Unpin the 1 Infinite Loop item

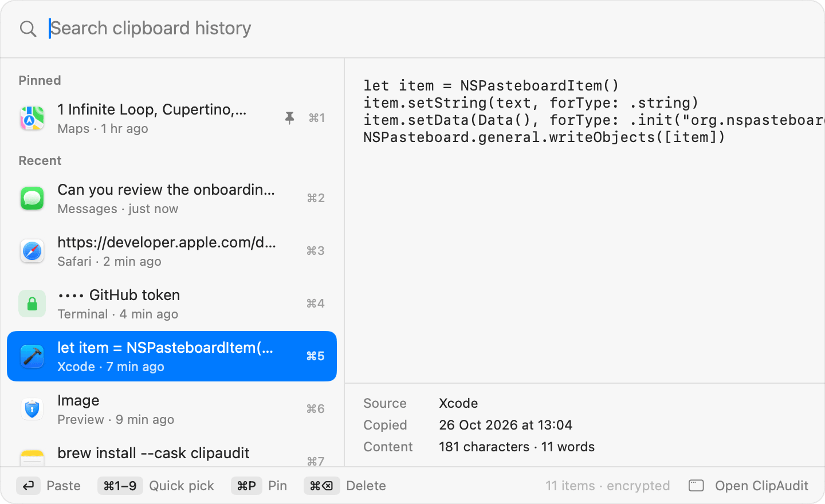[289, 118]
